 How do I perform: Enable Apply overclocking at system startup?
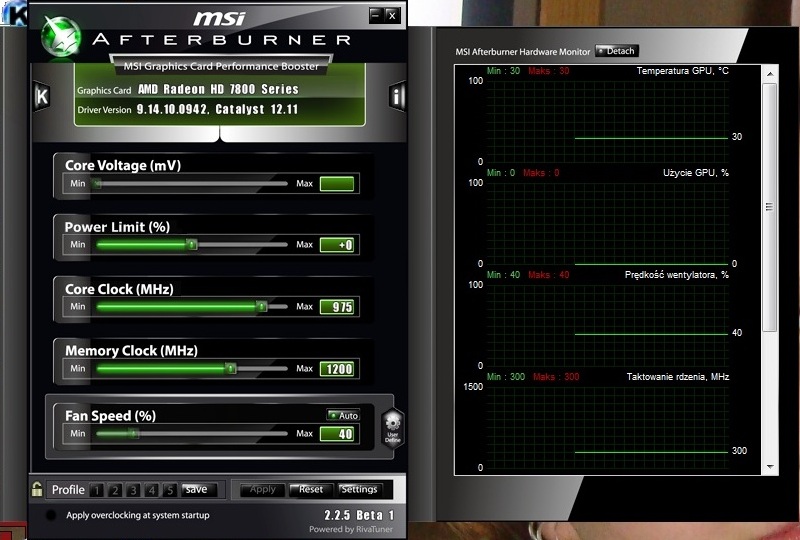click(x=51, y=515)
